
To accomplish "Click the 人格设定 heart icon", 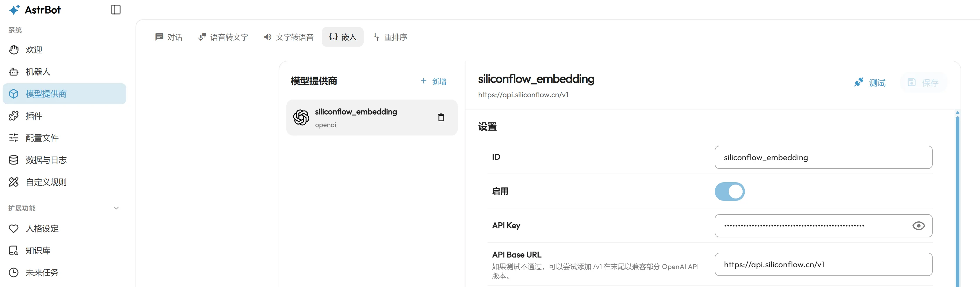I will point(14,228).
